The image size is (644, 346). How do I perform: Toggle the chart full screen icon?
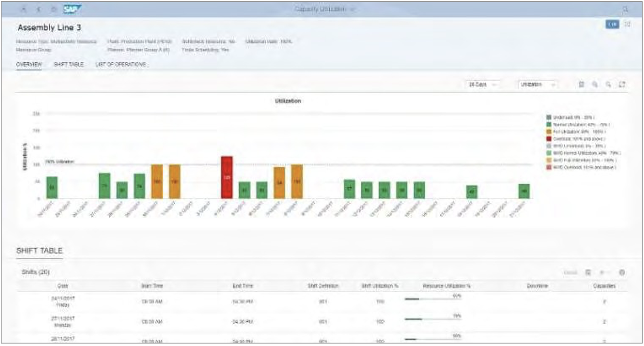click(x=622, y=84)
